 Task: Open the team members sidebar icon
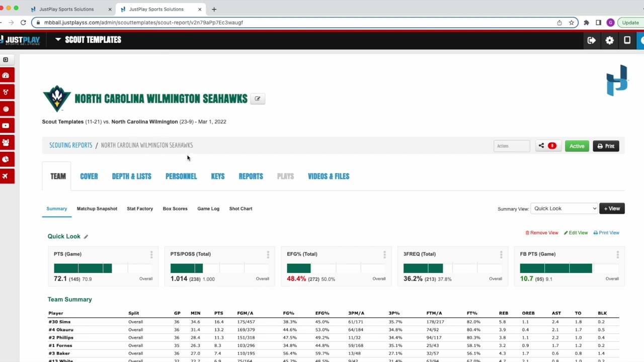click(x=6, y=142)
